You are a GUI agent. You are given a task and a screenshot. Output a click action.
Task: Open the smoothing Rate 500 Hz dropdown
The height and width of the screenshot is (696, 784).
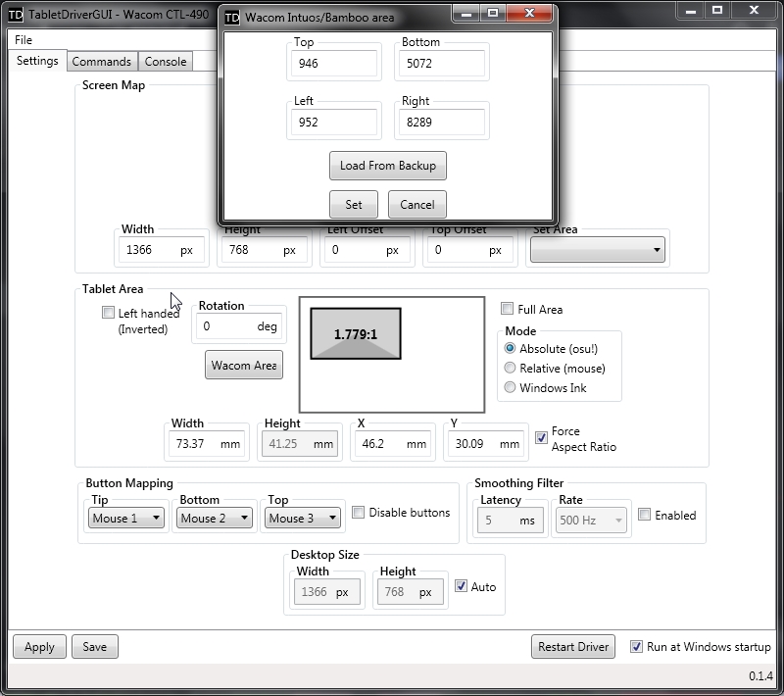(591, 520)
